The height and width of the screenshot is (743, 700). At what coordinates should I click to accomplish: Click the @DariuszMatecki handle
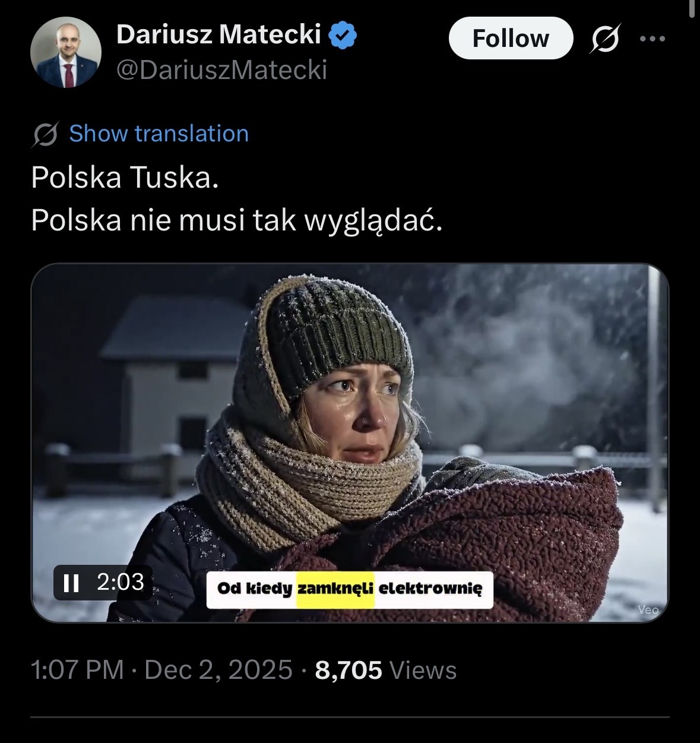(221, 70)
